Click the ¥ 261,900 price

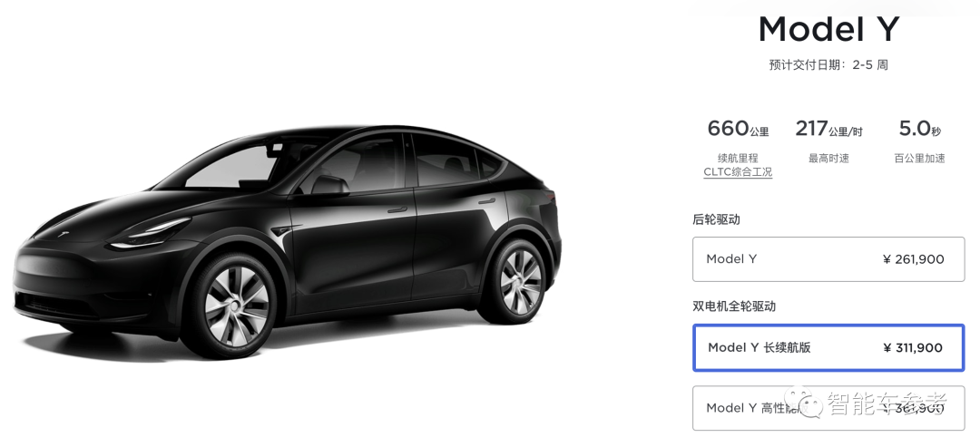913,259
